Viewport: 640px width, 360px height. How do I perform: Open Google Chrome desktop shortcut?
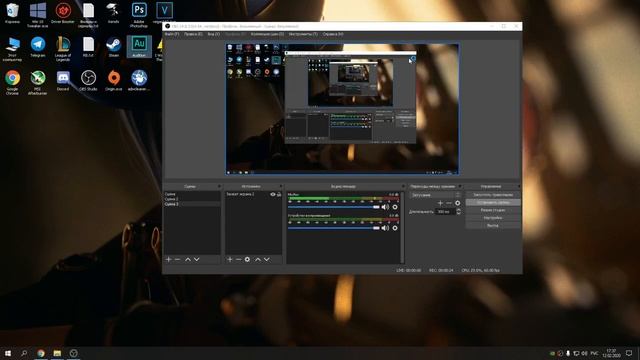12,82
